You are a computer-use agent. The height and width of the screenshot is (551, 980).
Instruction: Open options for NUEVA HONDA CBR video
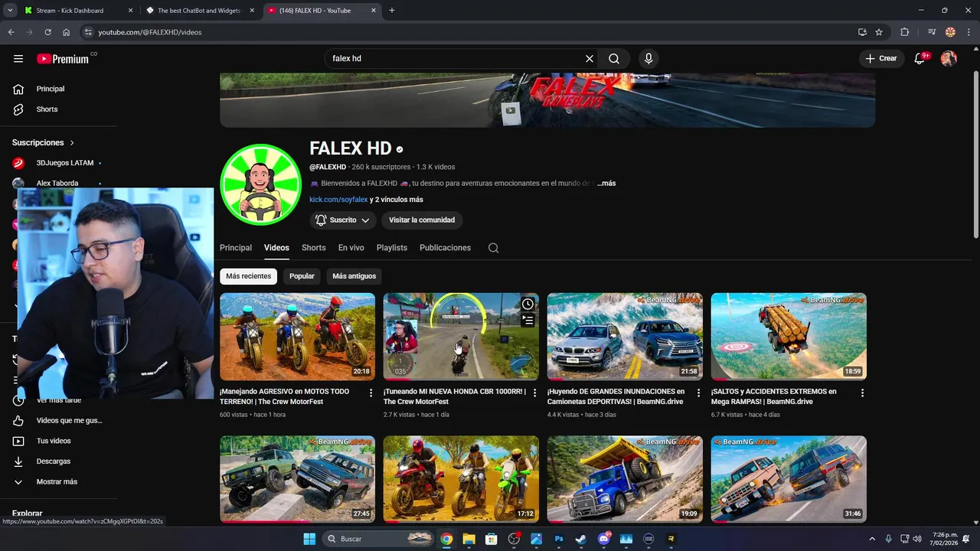click(x=534, y=393)
